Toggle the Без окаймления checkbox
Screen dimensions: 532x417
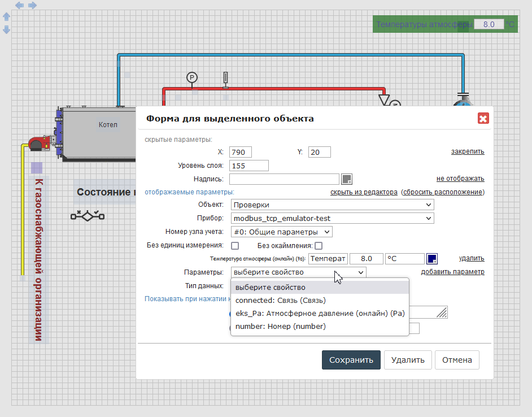pos(319,246)
